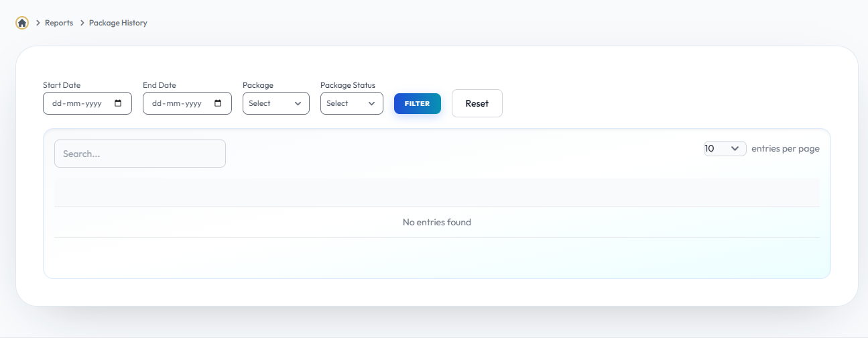Focus the End Date input
This screenshot has height=338, width=868.
187,103
